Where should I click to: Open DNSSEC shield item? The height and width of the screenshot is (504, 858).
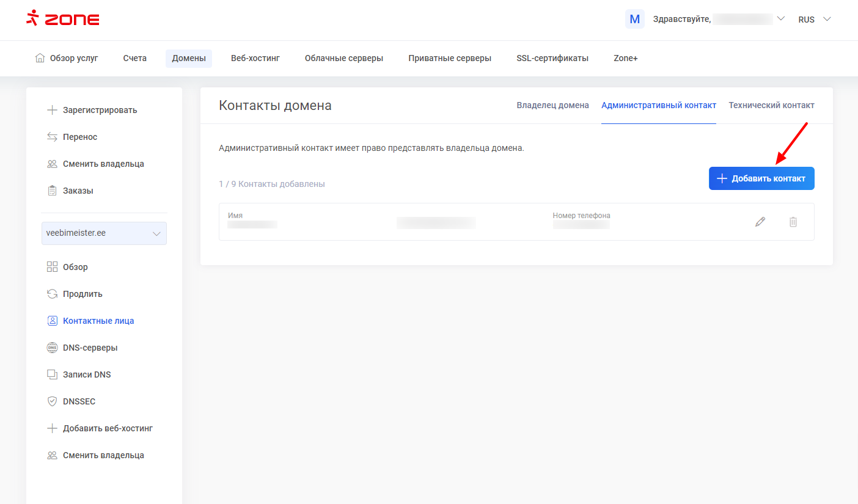pyautogui.click(x=79, y=401)
